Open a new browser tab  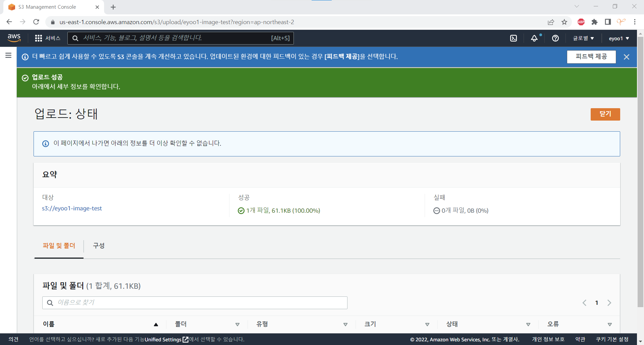[x=113, y=7]
